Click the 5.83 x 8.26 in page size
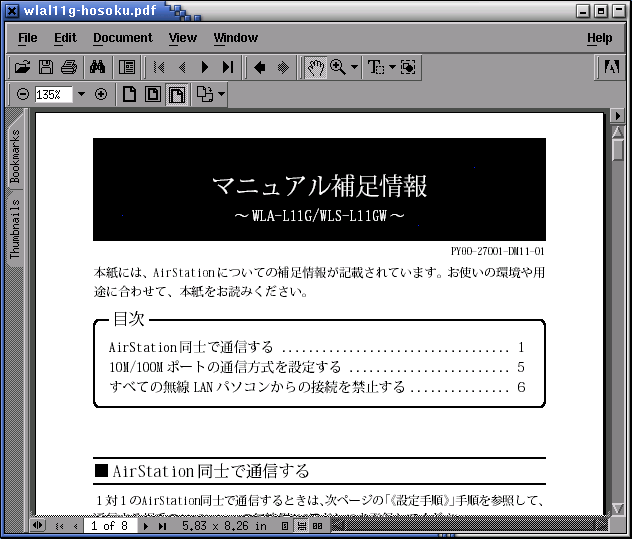 coord(224,526)
